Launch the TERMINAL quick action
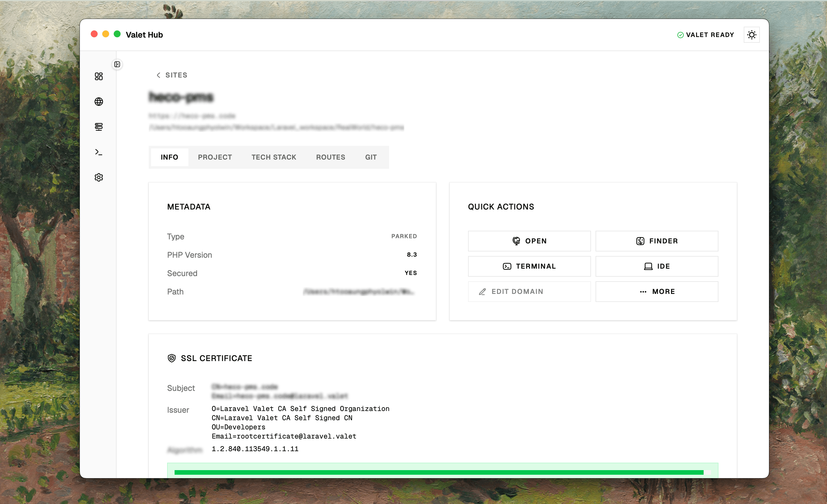The width and height of the screenshot is (827, 504). click(529, 266)
